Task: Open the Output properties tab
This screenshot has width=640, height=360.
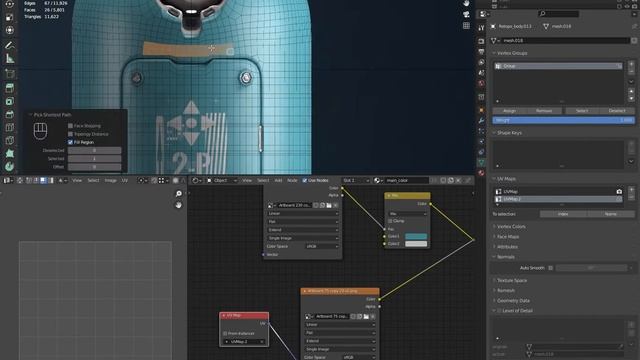Action: (x=481, y=52)
